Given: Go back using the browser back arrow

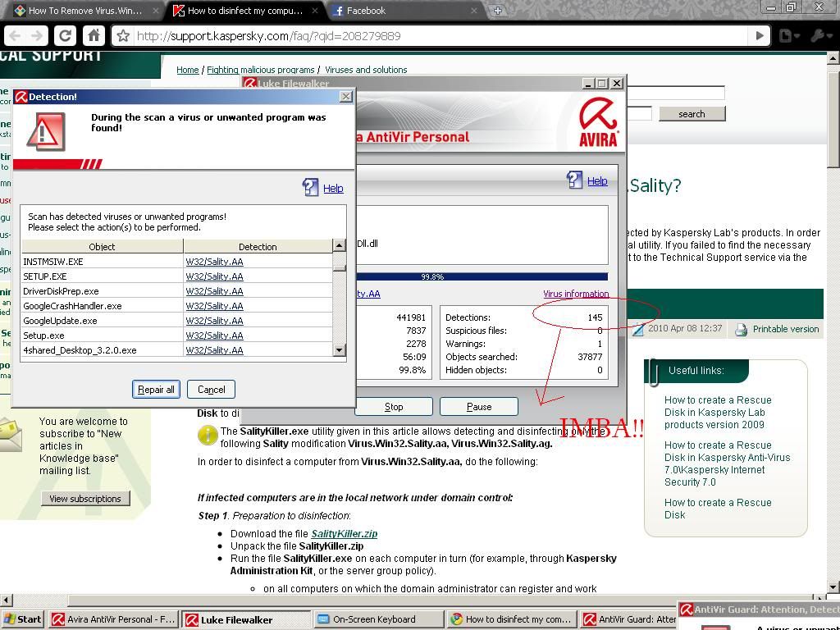Looking at the screenshot, I should [x=15, y=36].
